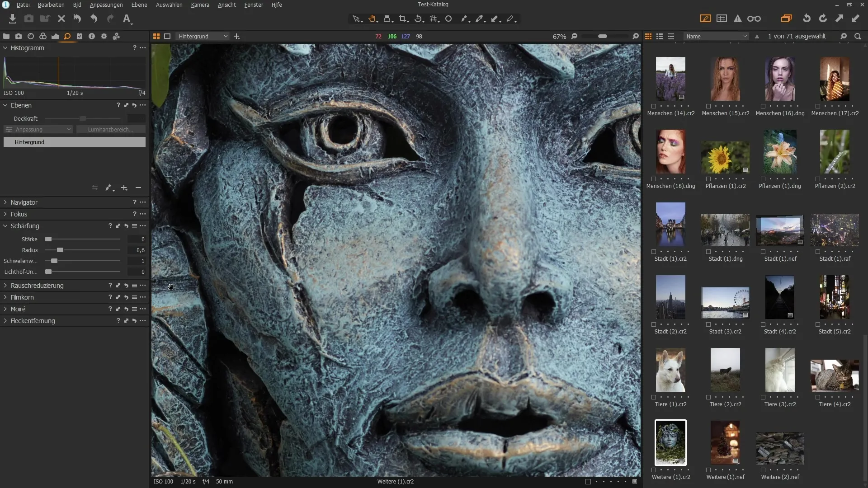Collapse the Ebenen panel

click(5, 105)
